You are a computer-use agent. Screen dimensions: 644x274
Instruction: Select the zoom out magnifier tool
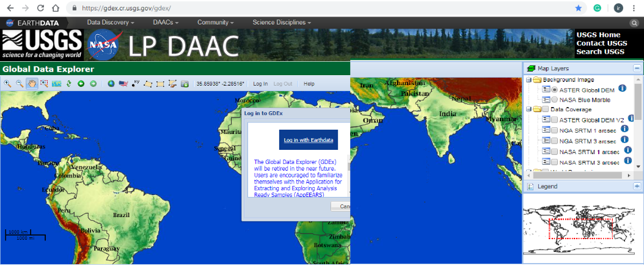[20, 84]
